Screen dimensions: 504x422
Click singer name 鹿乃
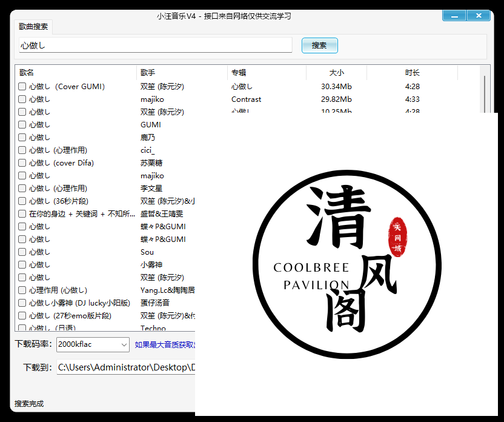point(148,138)
